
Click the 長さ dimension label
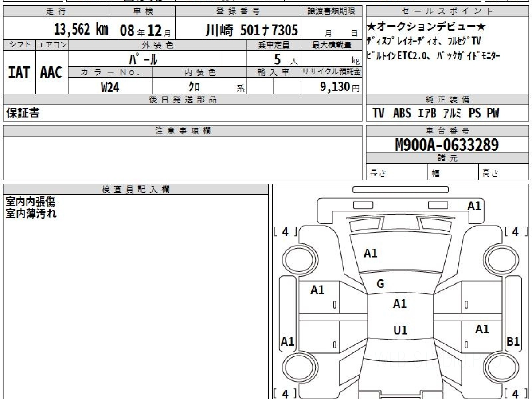[378, 174]
